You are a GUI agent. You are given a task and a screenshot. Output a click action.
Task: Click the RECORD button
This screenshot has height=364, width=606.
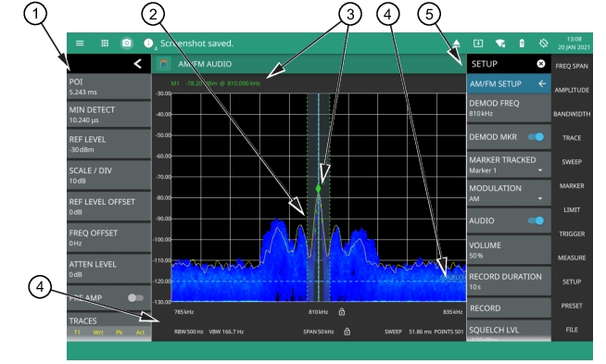[x=509, y=308]
